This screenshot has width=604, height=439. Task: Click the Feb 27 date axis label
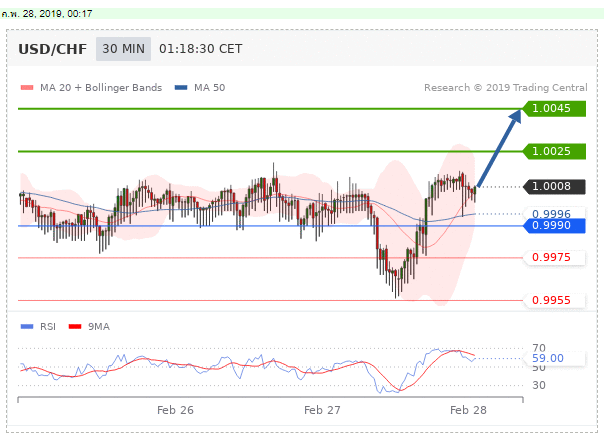(x=322, y=410)
